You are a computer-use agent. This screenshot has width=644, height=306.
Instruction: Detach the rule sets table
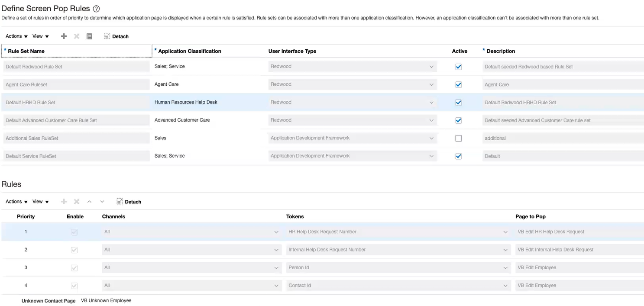click(x=116, y=36)
